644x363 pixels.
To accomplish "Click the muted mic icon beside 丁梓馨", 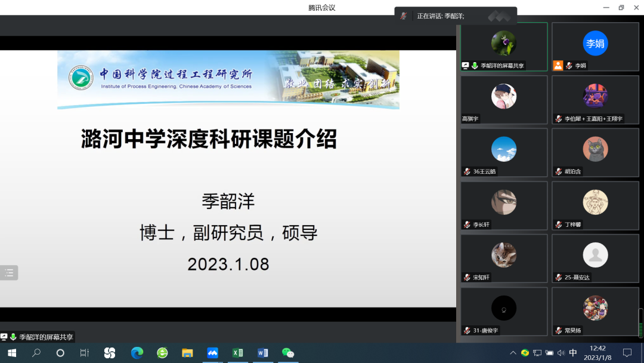I will 559,224.
